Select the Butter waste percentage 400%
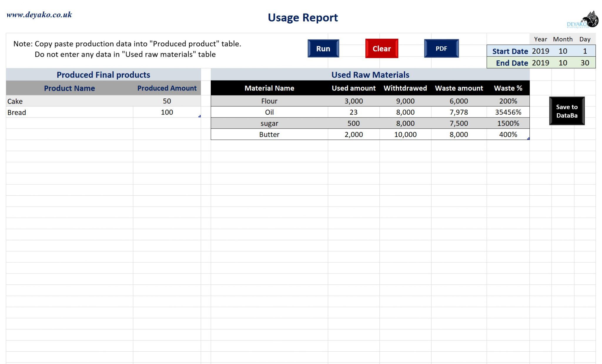The image size is (602, 364). [x=508, y=134]
